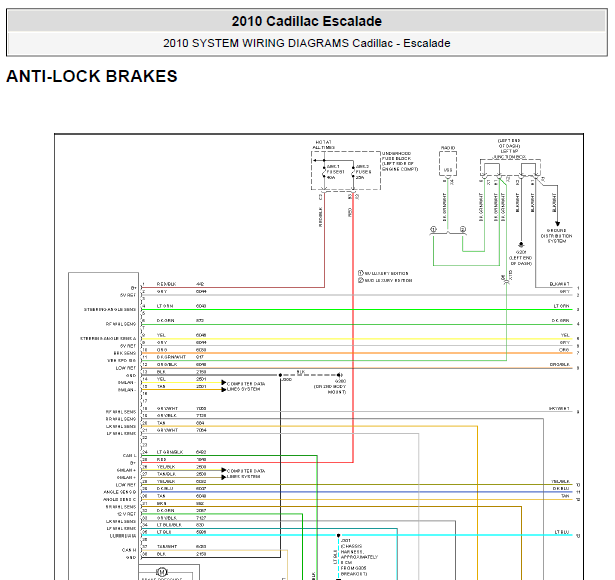Click the "2010 Cadillac Escalade" title banner
Screen dimensions: 615x580
307,21
